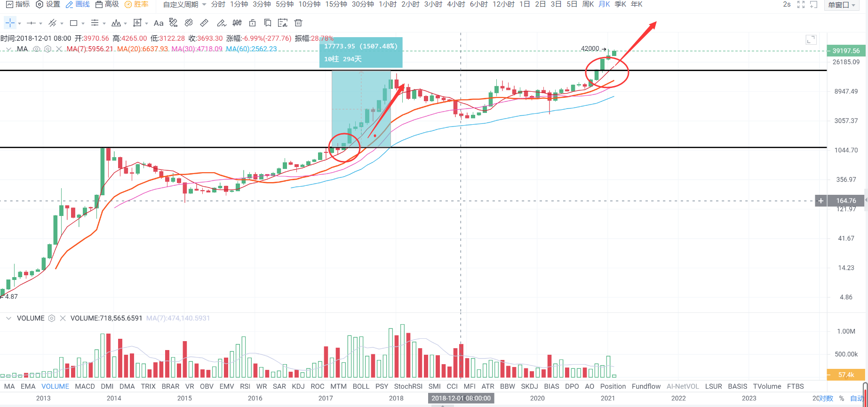Toggle logarithmic scale option
Screen dimensions: 868x407
click(x=826, y=398)
